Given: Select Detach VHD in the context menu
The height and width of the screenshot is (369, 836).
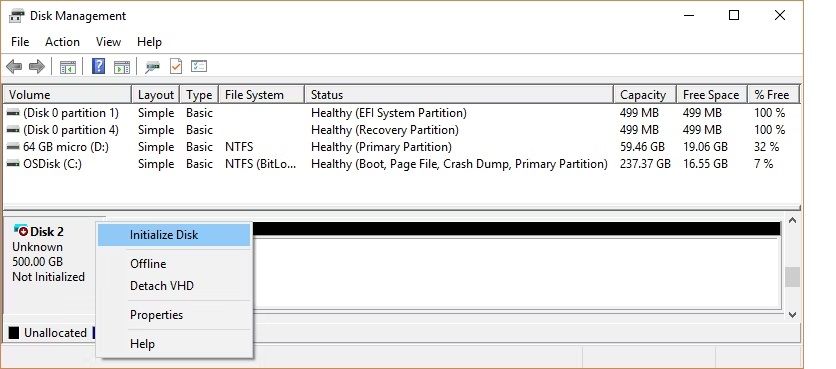Looking at the screenshot, I should [174, 286].
